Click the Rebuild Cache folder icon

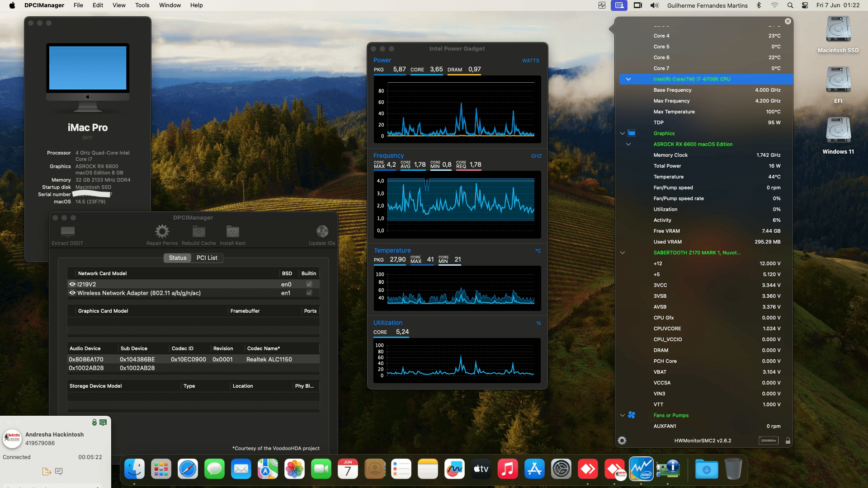point(198,232)
